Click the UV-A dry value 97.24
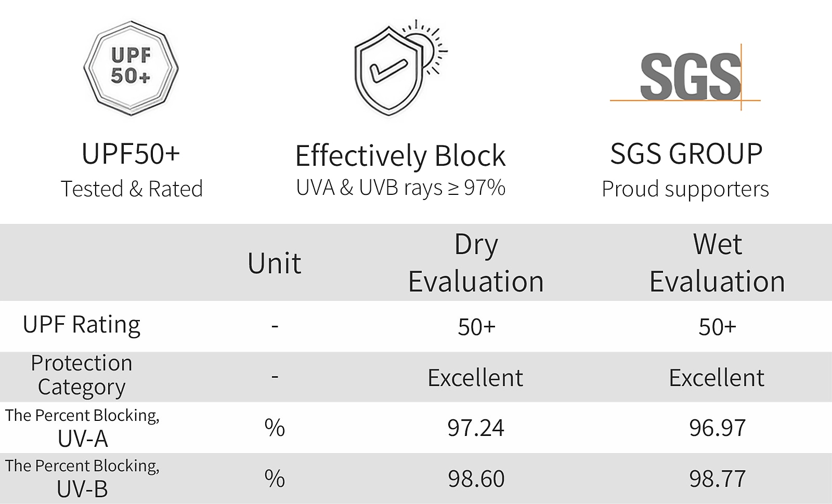832x504 pixels. 476,428
